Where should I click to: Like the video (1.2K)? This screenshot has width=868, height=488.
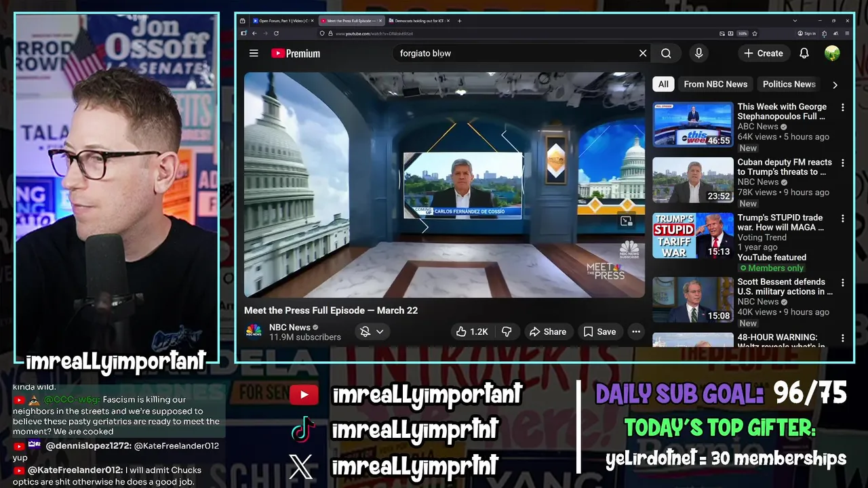click(x=472, y=331)
